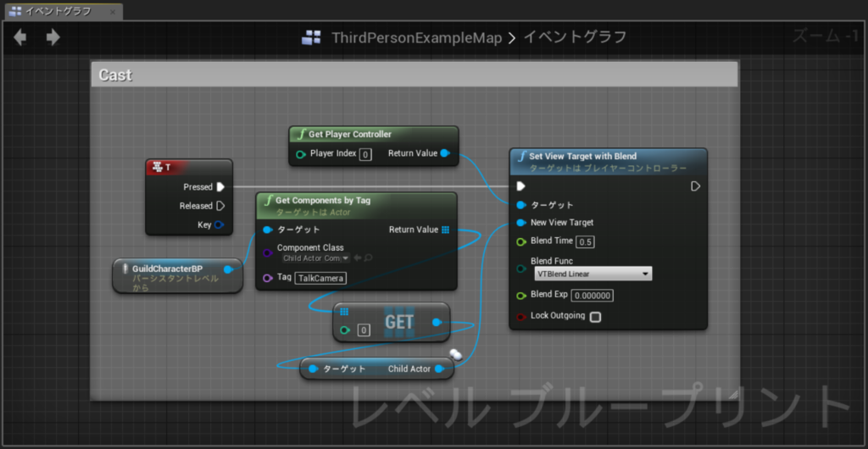Click the Component Class input pin
The width and height of the screenshot is (868, 449).
267,252
